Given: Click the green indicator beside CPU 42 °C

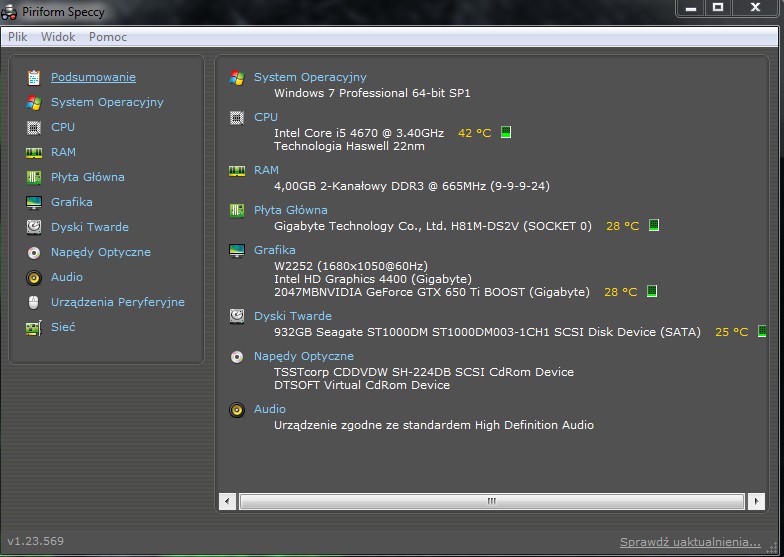Looking at the screenshot, I should tap(506, 132).
